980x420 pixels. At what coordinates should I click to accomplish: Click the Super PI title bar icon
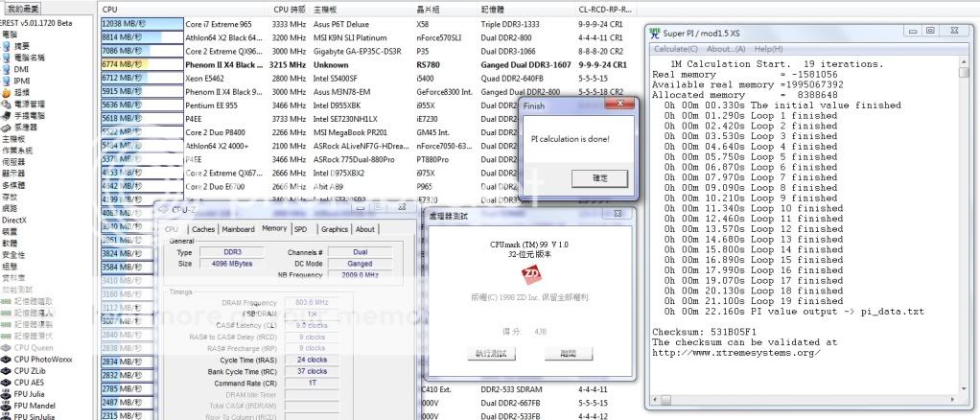655,32
